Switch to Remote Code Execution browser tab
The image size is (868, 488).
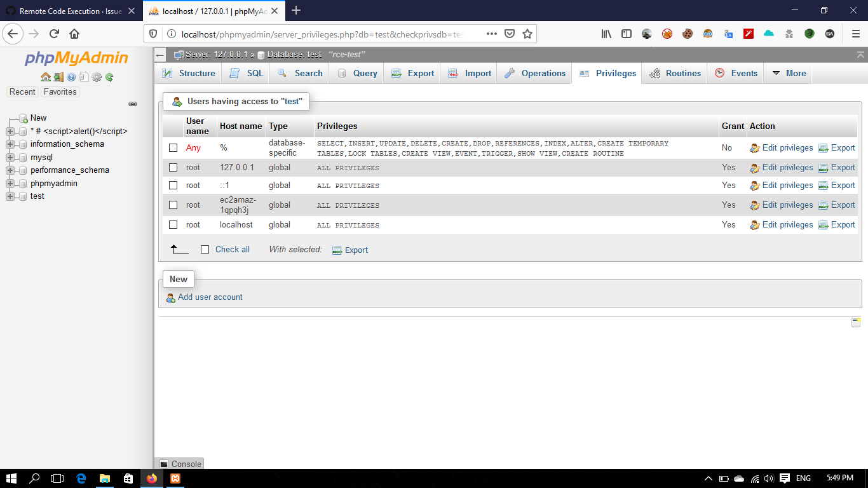pyautogui.click(x=71, y=11)
